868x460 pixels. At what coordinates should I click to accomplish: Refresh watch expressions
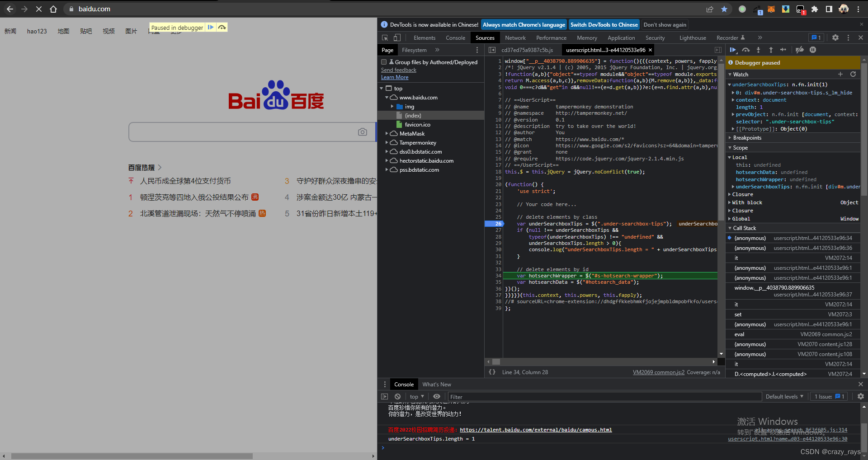coord(853,75)
